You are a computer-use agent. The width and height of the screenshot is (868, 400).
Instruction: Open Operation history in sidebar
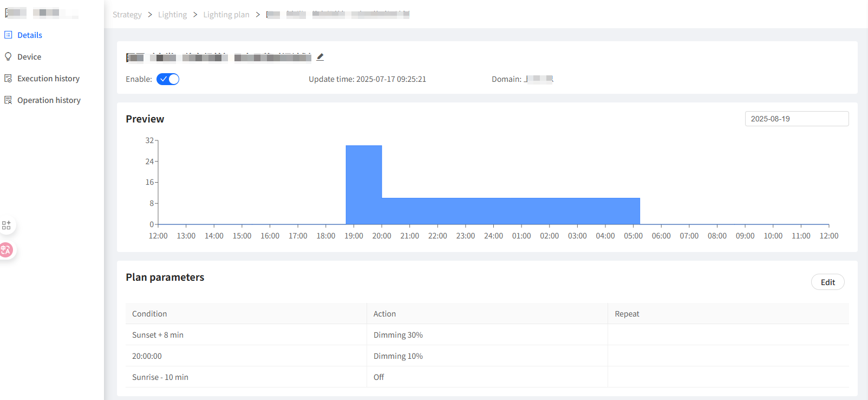(49, 100)
